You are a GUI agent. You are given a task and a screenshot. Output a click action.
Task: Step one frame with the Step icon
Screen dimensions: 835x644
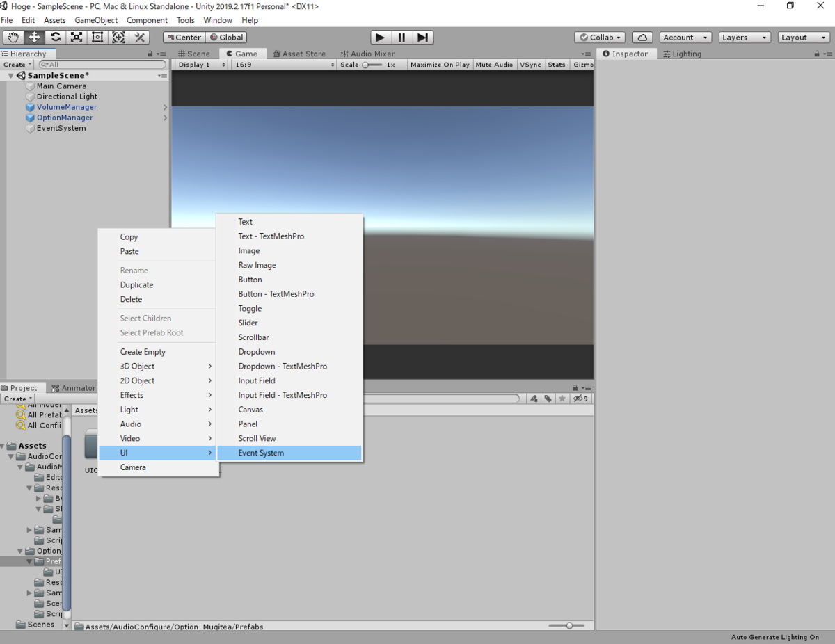coord(423,37)
